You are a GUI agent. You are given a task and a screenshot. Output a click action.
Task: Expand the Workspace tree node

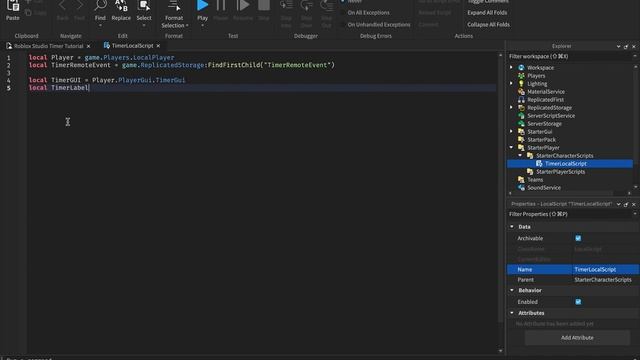point(511,67)
